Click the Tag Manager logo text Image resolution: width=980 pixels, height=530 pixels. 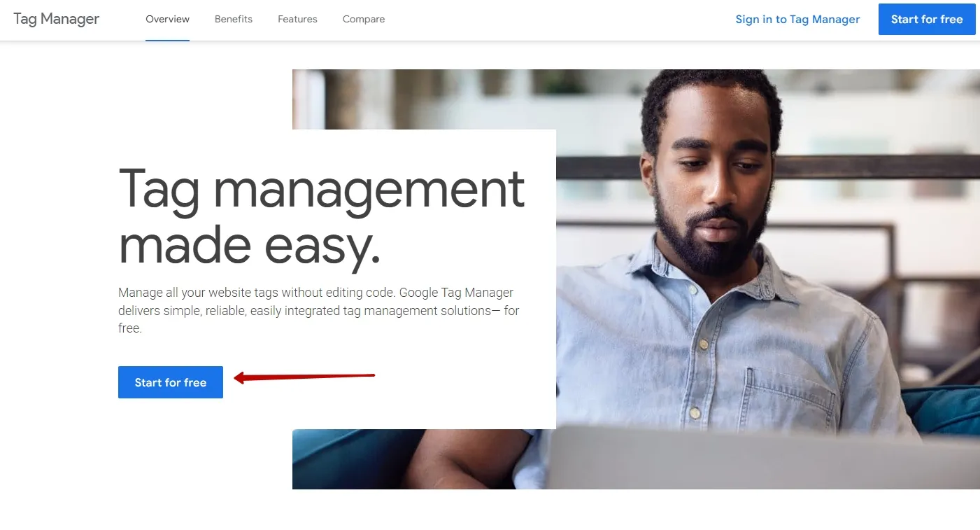(x=57, y=19)
